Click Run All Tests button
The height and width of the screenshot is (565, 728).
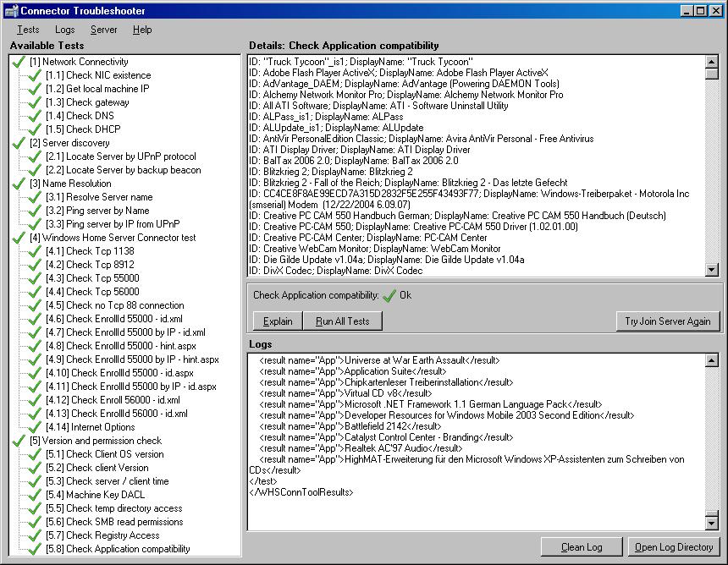343,321
